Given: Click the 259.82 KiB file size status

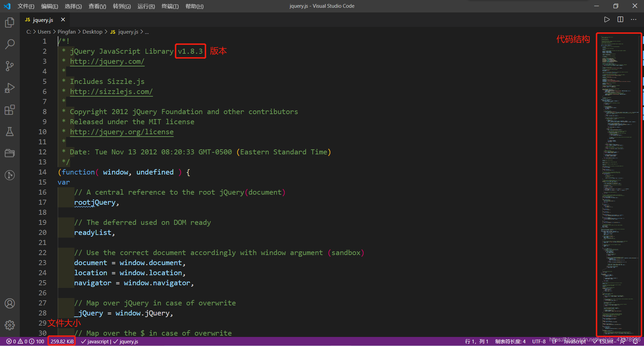Looking at the screenshot, I should point(62,341).
